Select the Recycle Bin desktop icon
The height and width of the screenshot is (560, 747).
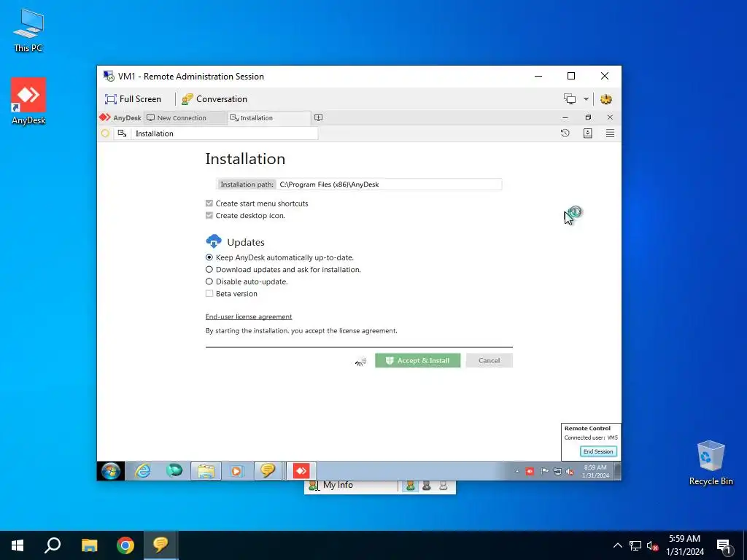711,463
